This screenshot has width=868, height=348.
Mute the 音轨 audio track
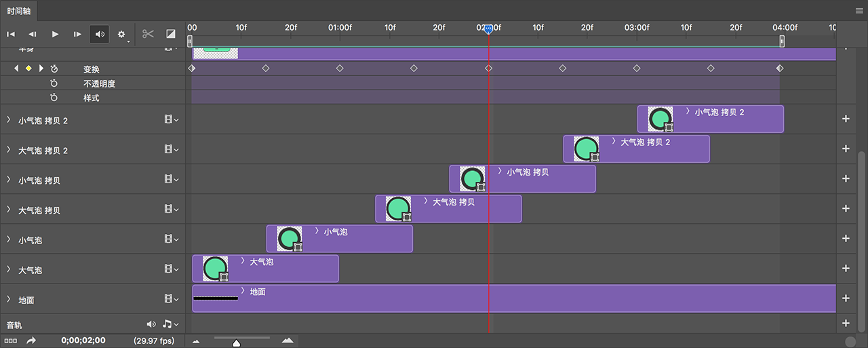pyautogui.click(x=151, y=324)
